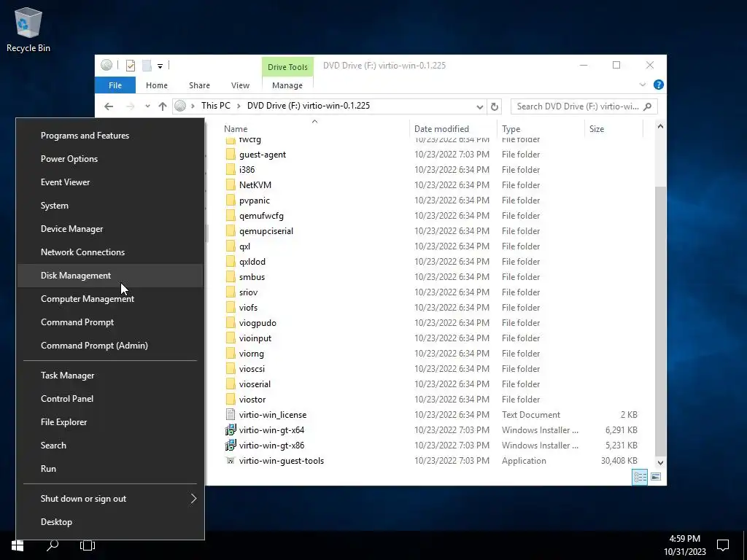Viewport: 747px width, 560px height.
Task: Open Recycle Bin on the desktop
Action: click(x=28, y=29)
